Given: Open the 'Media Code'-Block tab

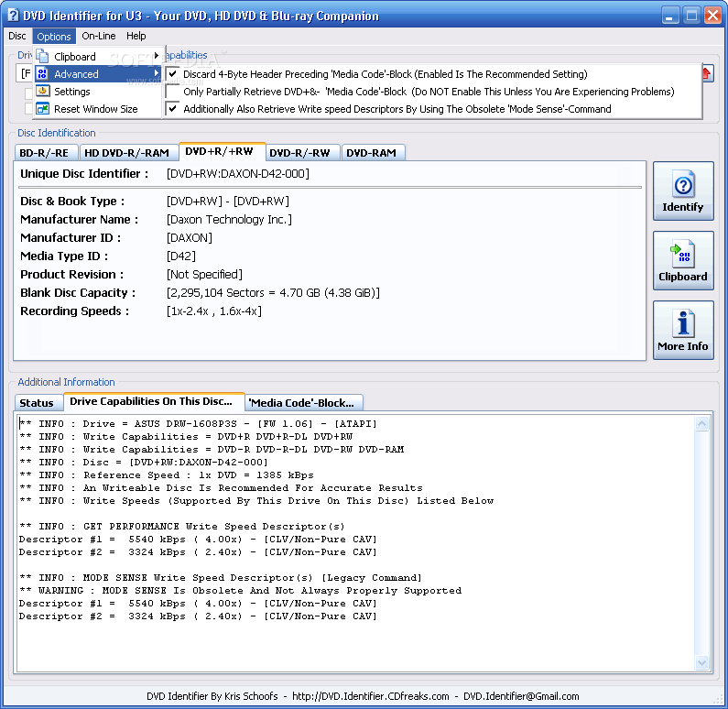Looking at the screenshot, I should point(302,402).
